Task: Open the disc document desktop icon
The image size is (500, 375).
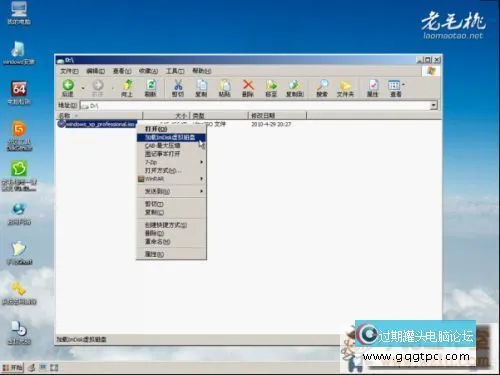Action: pyautogui.click(x=19, y=329)
